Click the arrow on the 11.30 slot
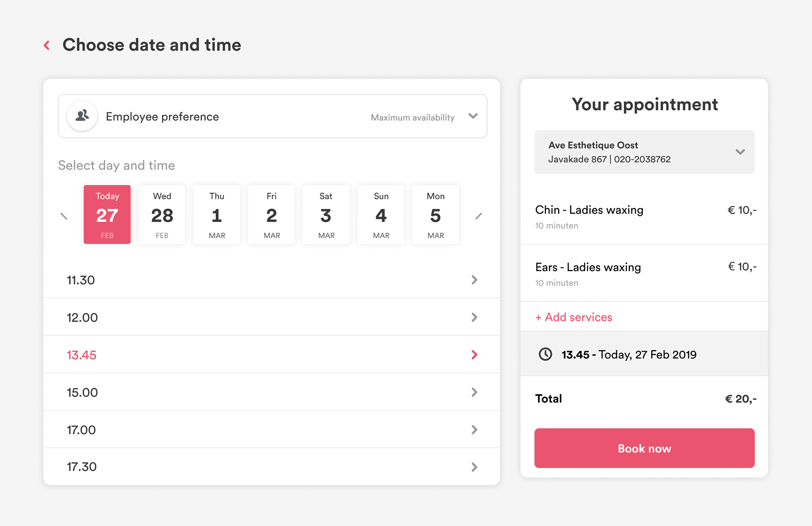 point(475,280)
